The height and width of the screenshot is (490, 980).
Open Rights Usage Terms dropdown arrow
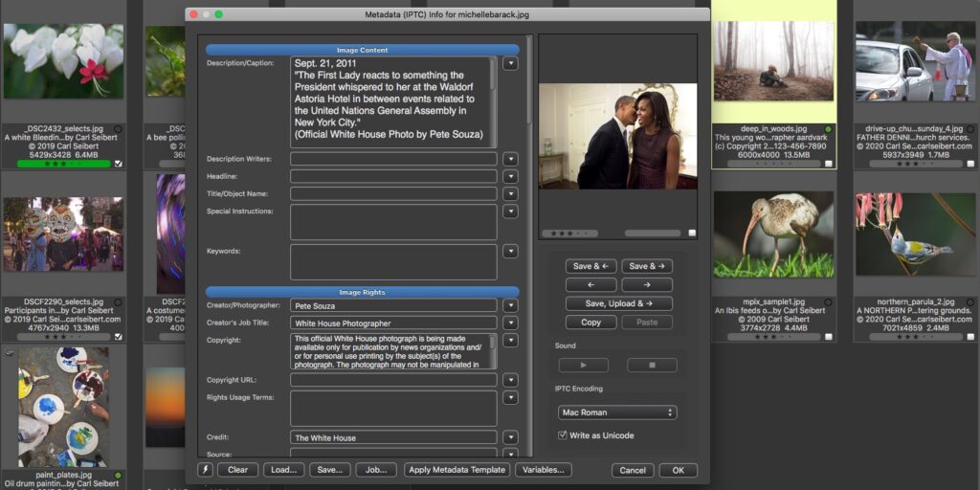click(x=511, y=397)
